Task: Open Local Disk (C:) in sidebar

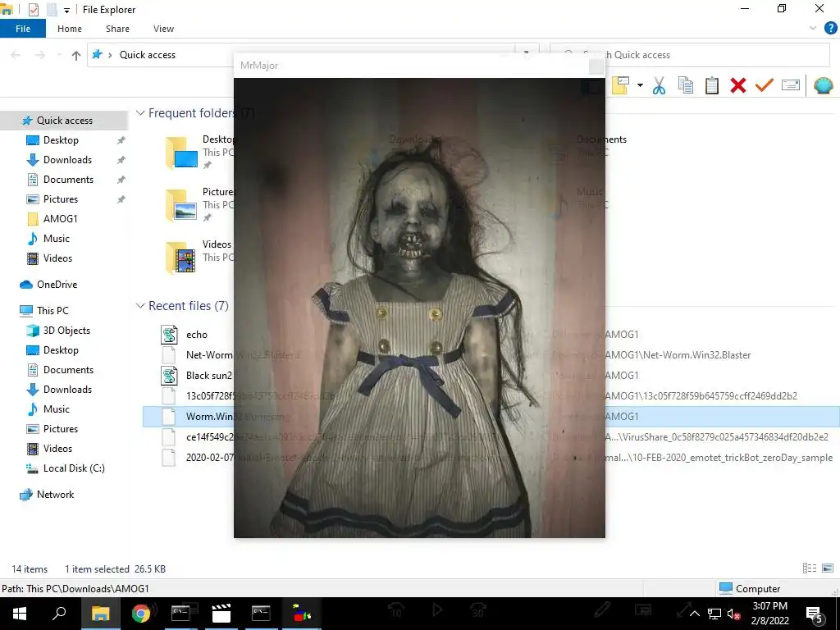Action: (74, 468)
